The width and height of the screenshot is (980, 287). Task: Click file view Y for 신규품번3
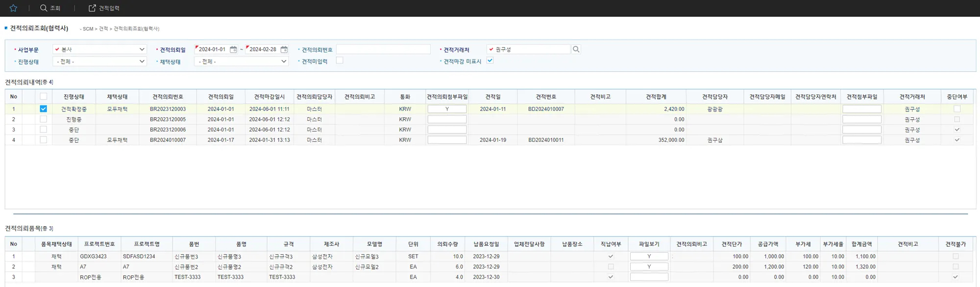(x=649, y=257)
